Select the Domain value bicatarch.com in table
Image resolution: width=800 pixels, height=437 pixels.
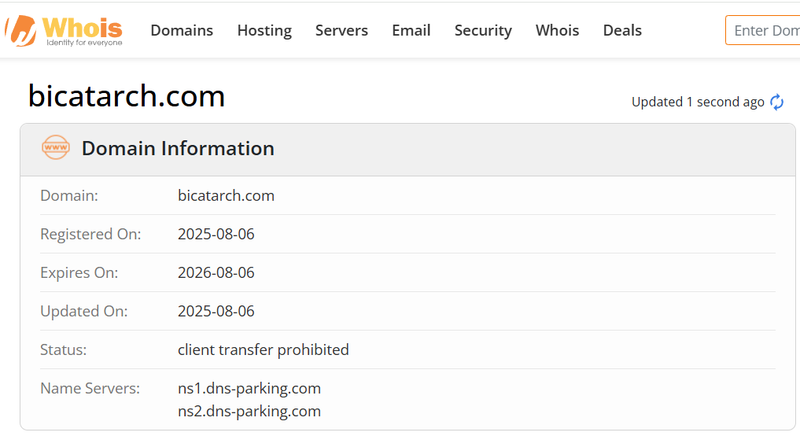tap(226, 195)
